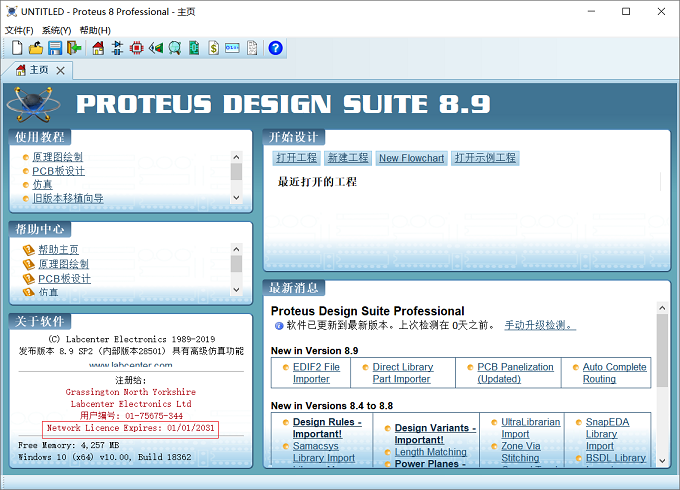Open the 帮助(H) menu
Image resolution: width=680 pixels, height=490 pixels.
pos(95,30)
